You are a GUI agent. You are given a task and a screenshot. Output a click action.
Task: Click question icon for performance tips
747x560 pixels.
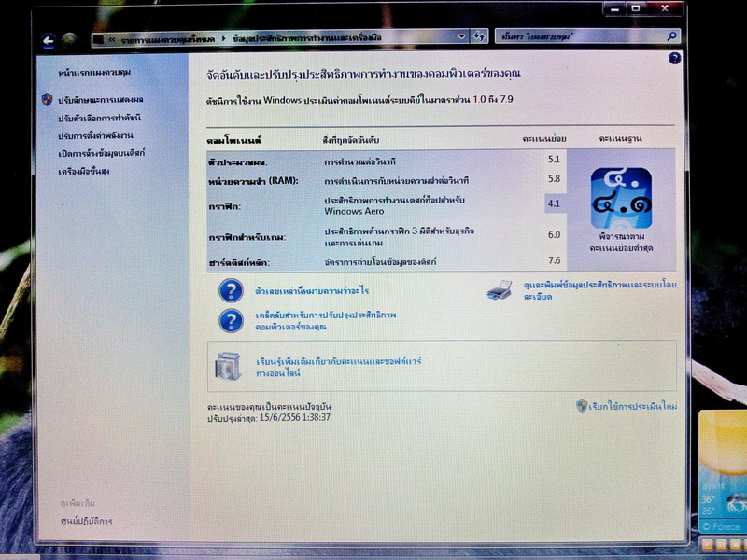[x=231, y=320]
